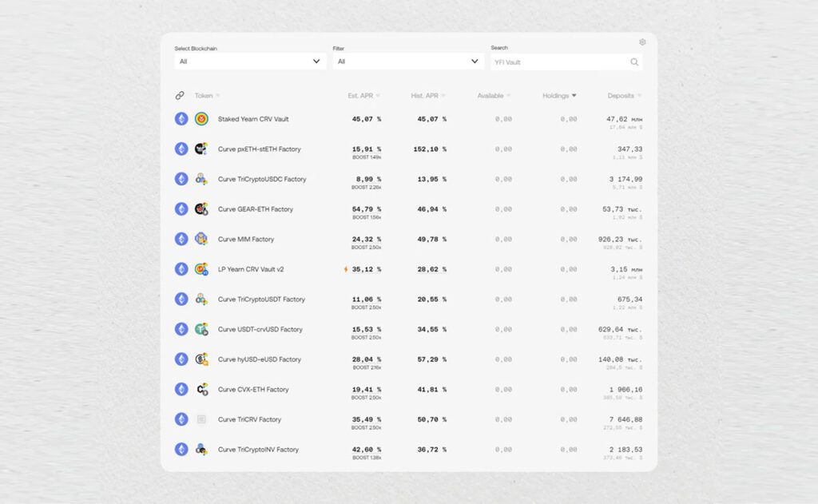Sort by Holdings column header
The width and height of the screenshot is (818, 504).
(559, 96)
